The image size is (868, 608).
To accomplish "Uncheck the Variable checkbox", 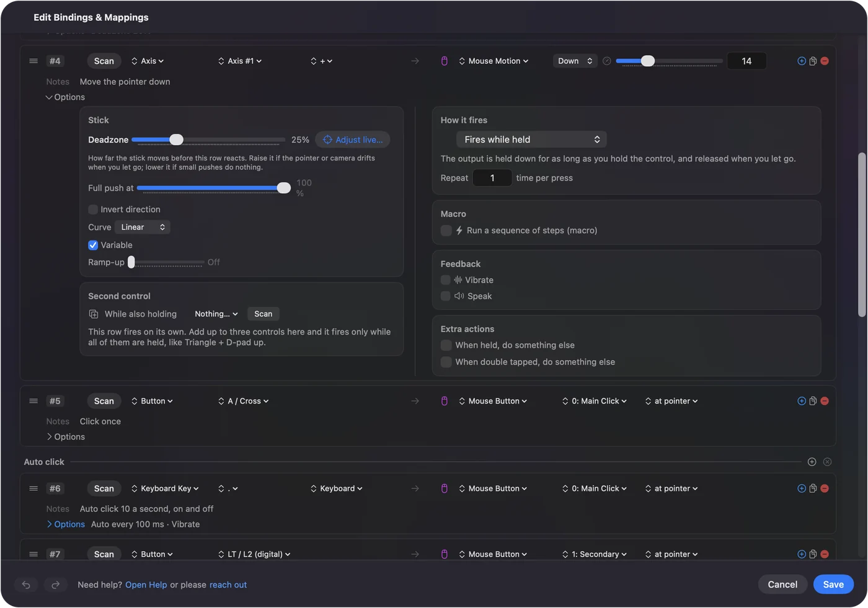I will point(93,245).
